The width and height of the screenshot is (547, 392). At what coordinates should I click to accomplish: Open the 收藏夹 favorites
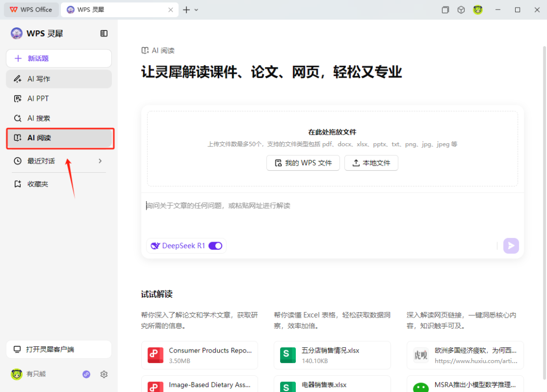(x=59, y=184)
